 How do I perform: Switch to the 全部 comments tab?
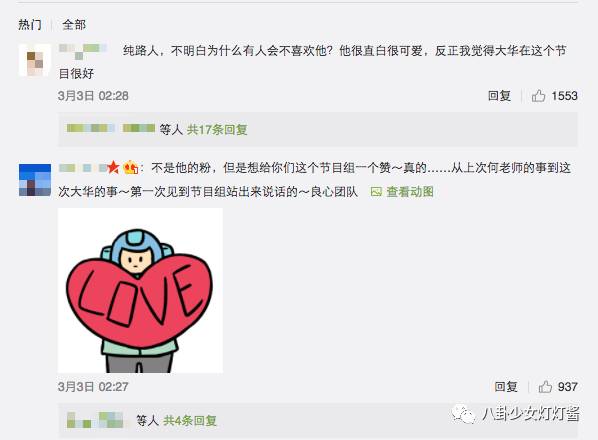[74, 25]
